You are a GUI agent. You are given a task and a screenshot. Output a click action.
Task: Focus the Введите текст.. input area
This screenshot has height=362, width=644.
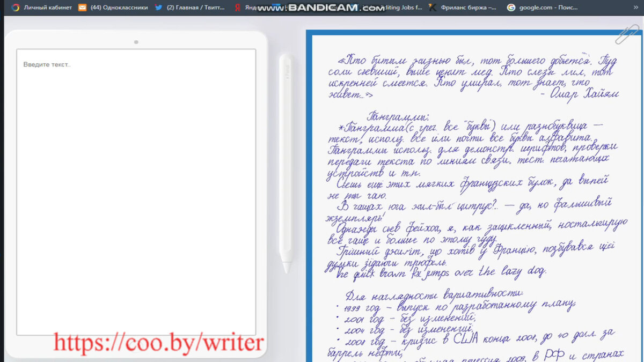tap(136, 192)
